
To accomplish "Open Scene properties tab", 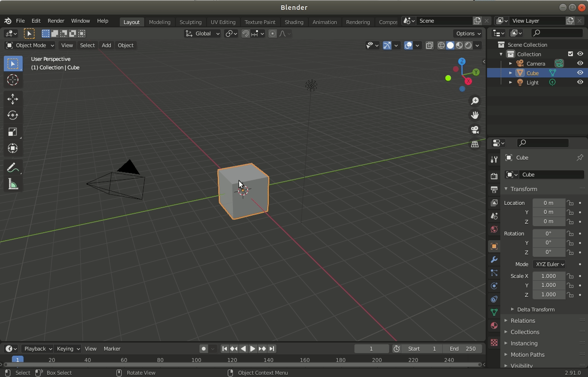I will coord(494,216).
